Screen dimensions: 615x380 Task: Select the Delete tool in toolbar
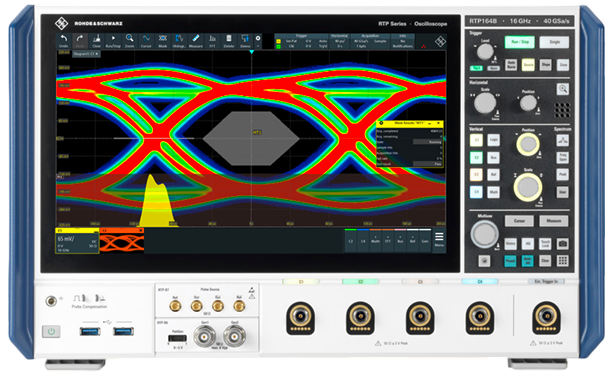click(x=229, y=41)
